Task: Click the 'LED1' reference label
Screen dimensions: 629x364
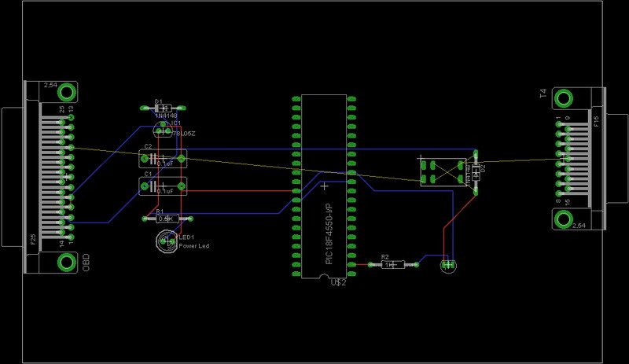Action: [x=186, y=237]
